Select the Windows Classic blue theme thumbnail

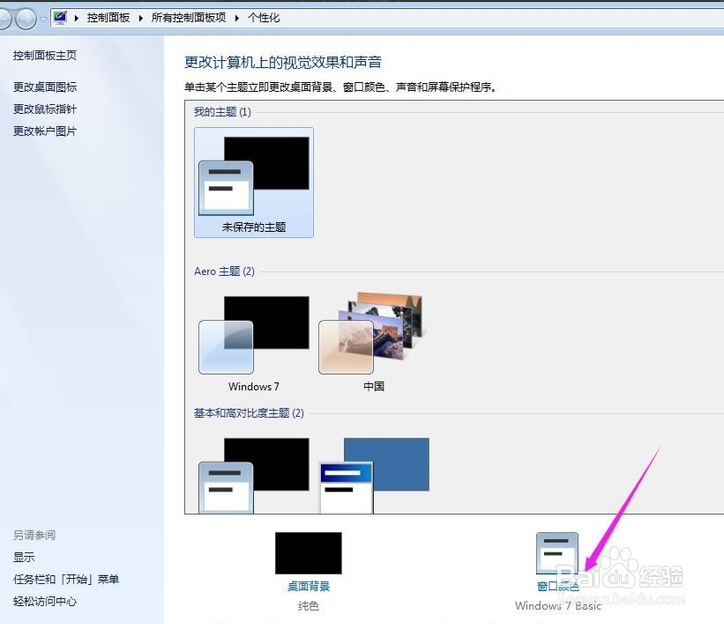click(x=374, y=475)
